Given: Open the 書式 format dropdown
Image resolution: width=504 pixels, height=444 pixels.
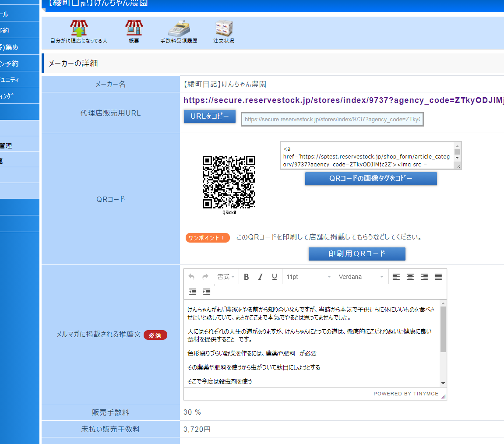Looking at the screenshot, I should point(226,276).
